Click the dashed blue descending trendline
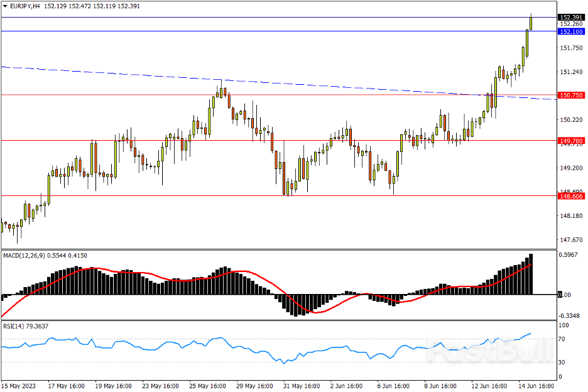The width and height of the screenshot is (588, 392). tap(278, 84)
